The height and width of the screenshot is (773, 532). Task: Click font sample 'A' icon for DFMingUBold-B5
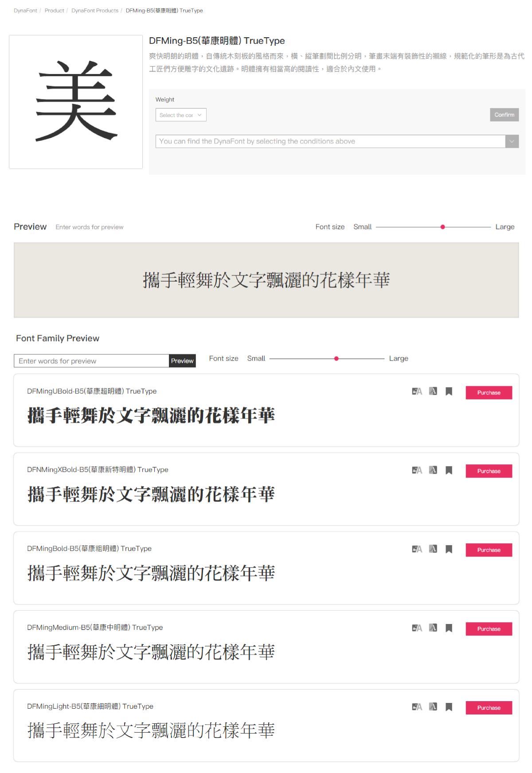tap(433, 391)
